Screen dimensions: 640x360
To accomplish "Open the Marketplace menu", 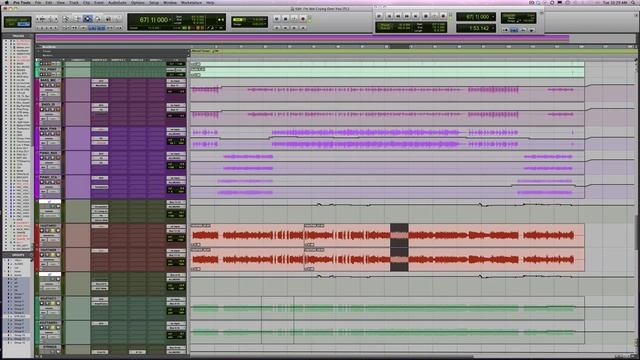I will click(191, 2).
